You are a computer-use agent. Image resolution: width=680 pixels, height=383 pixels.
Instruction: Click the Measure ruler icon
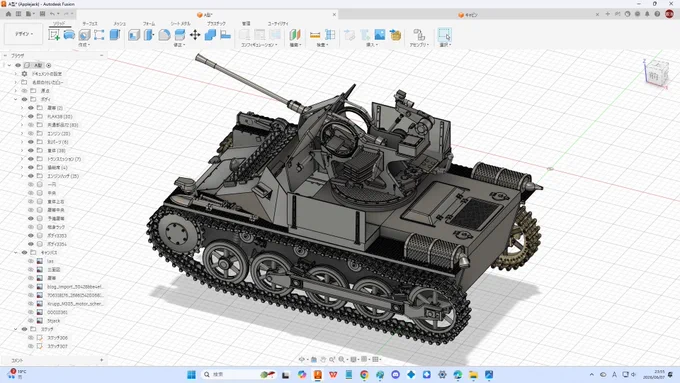[315, 35]
